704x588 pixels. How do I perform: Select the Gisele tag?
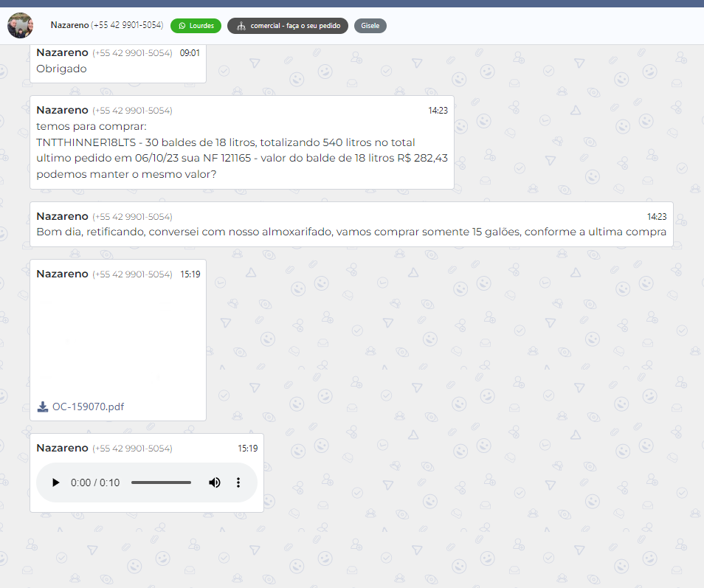point(370,26)
